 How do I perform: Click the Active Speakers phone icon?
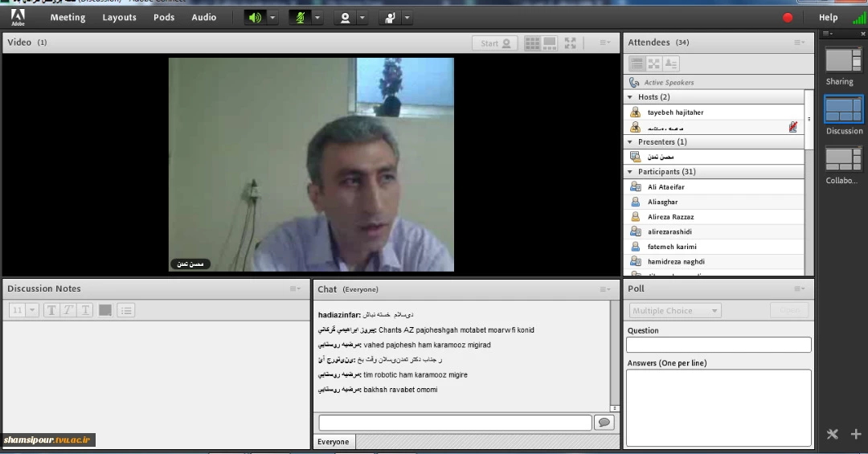click(634, 82)
